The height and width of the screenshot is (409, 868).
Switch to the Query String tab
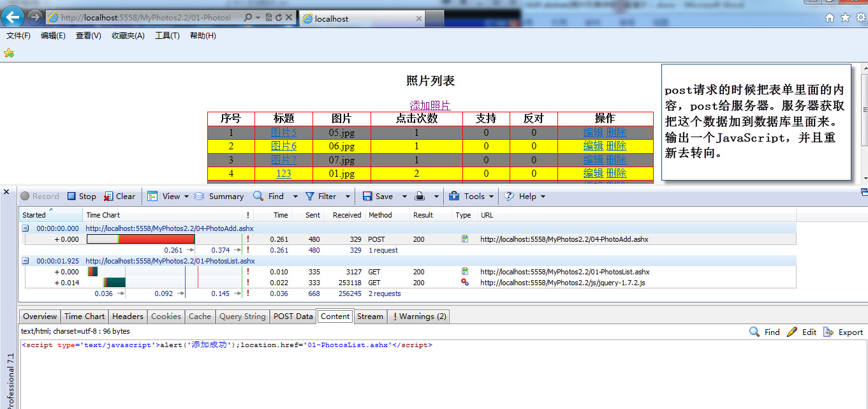pos(242,316)
